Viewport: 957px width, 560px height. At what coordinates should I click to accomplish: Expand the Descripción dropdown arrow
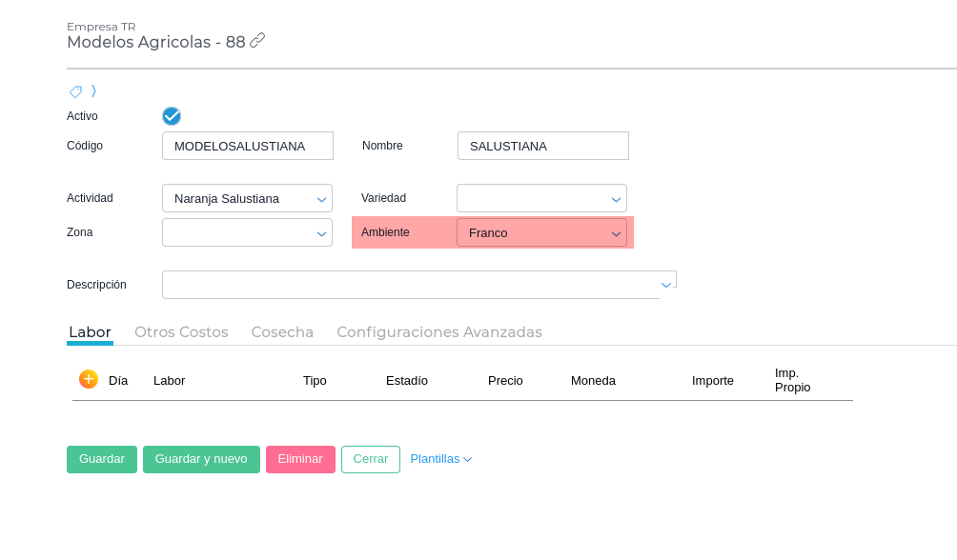click(x=666, y=285)
